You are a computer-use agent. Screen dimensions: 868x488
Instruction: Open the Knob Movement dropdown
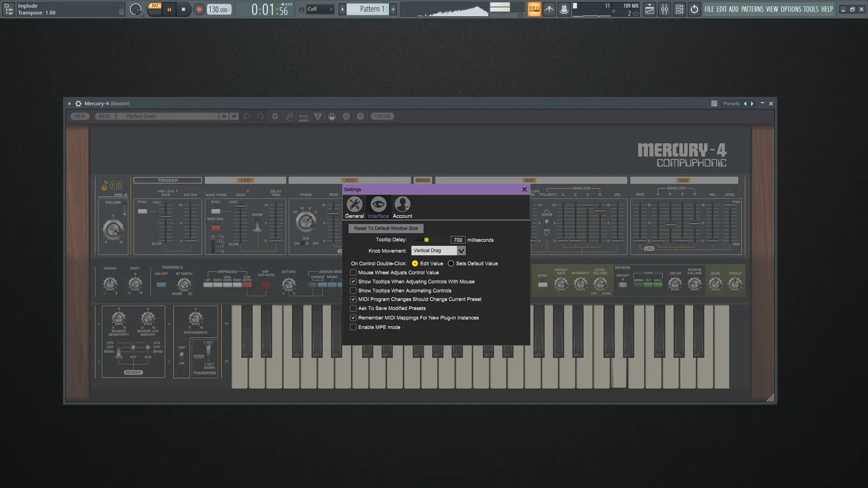click(461, 251)
